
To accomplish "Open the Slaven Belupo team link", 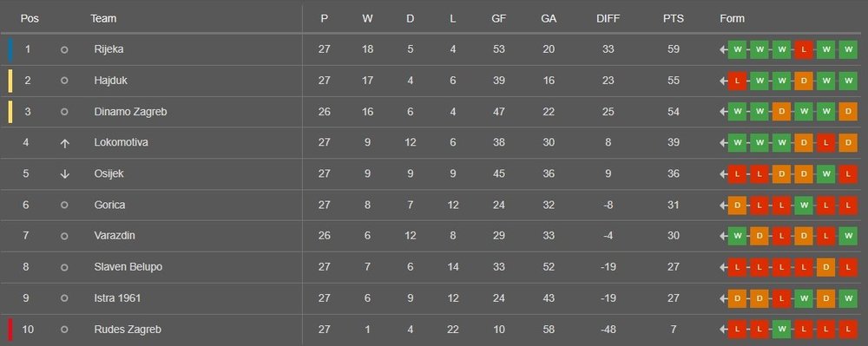I will coord(128,267).
